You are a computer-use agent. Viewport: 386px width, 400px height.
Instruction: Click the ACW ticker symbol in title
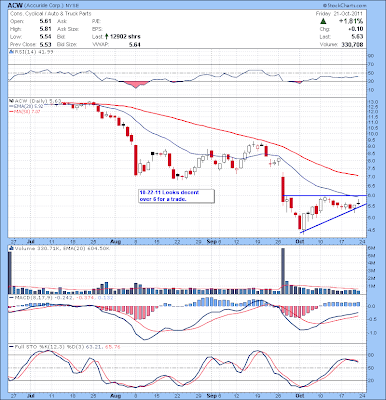pos(15,6)
